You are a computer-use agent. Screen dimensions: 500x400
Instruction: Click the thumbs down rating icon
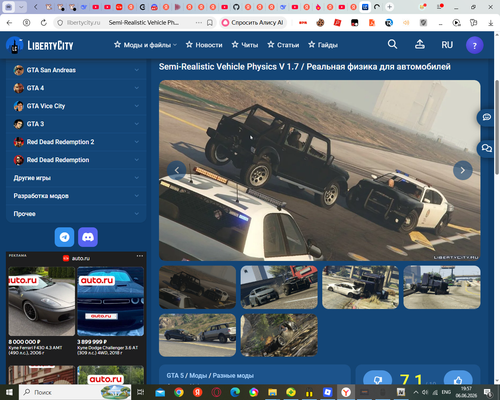point(378,379)
